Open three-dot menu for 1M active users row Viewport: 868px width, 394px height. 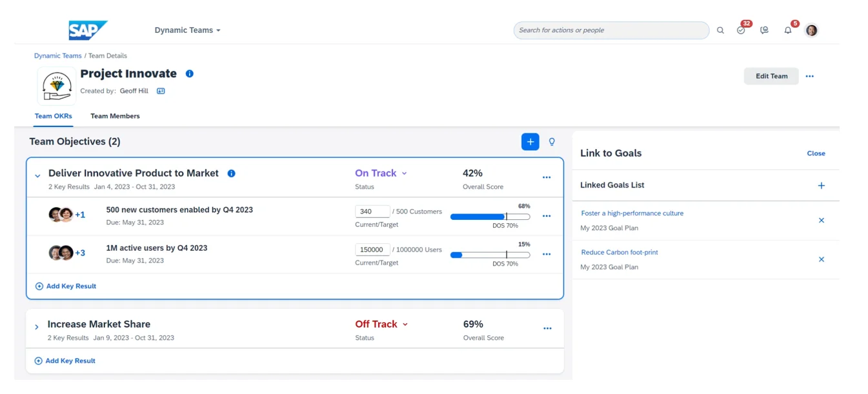coord(547,254)
